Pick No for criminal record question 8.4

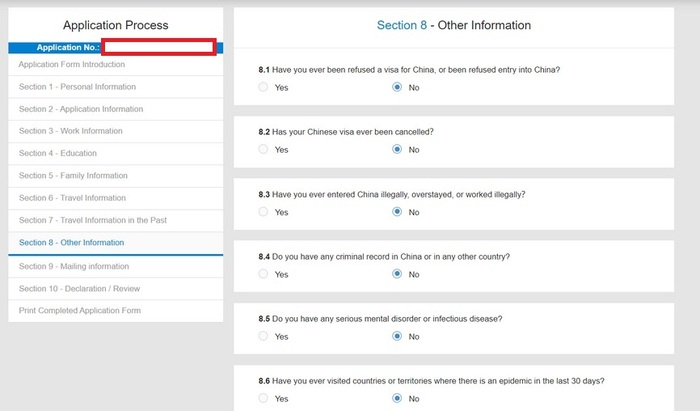[397, 274]
